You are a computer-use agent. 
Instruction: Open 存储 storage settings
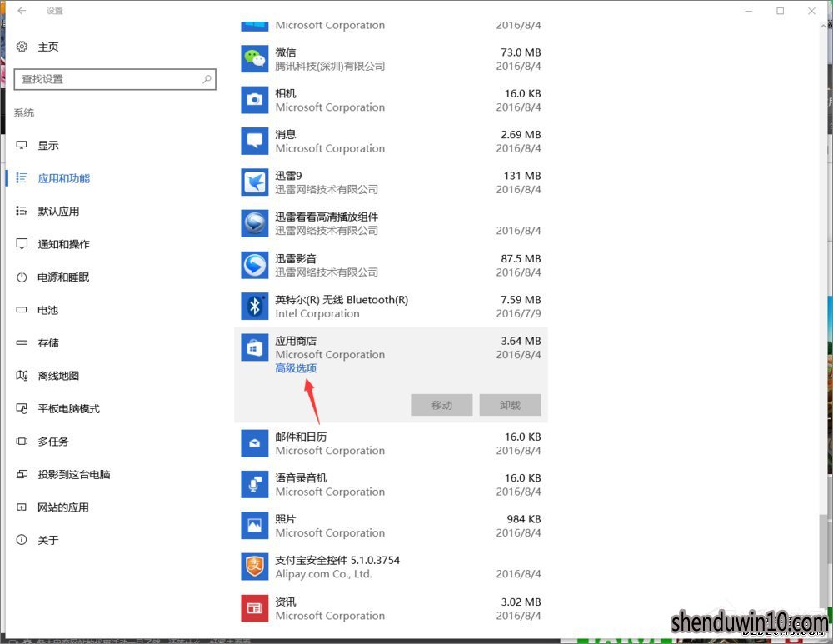48,343
